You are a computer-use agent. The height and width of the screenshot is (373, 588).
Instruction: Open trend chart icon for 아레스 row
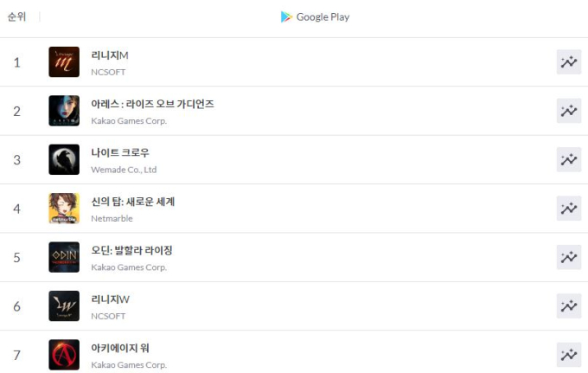click(x=568, y=111)
